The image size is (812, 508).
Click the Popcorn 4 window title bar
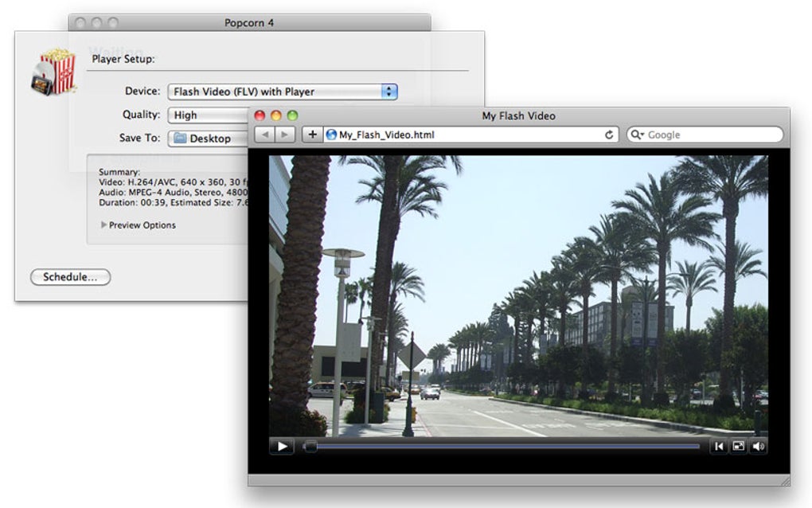[x=249, y=23]
